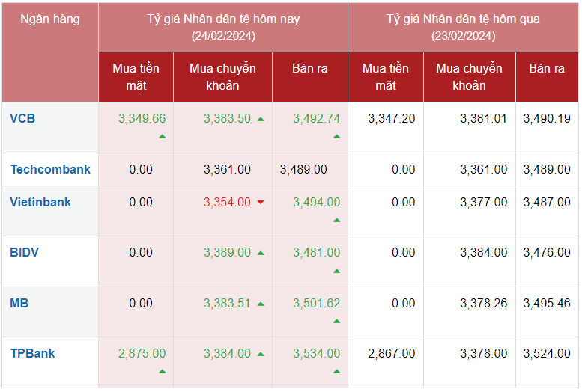Screen dimensions: 582x392
Task: Click green up arrow beside TPBank 3,384.00
Action: pos(261,354)
